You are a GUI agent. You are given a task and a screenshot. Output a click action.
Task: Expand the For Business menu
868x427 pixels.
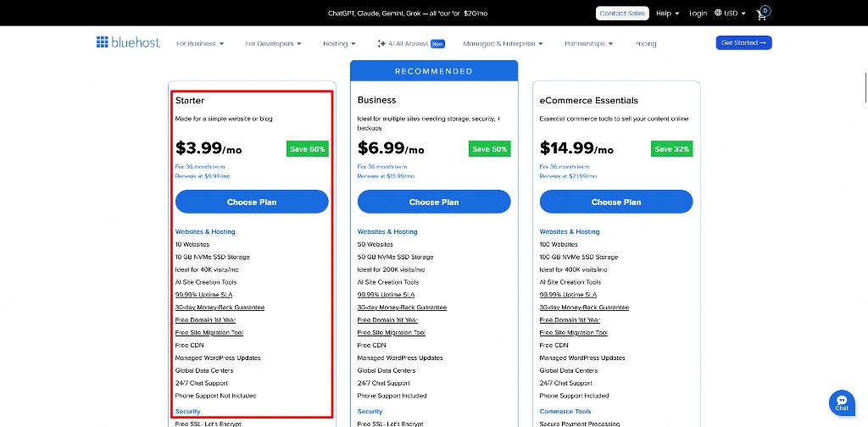tap(200, 44)
